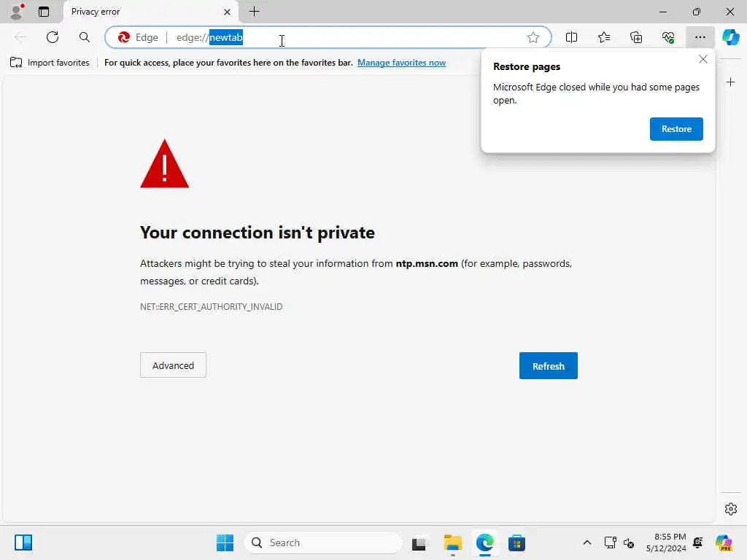This screenshot has height=560, width=747.
Task: Click Import favorites on favorites bar
Action: click(x=50, y=63)
